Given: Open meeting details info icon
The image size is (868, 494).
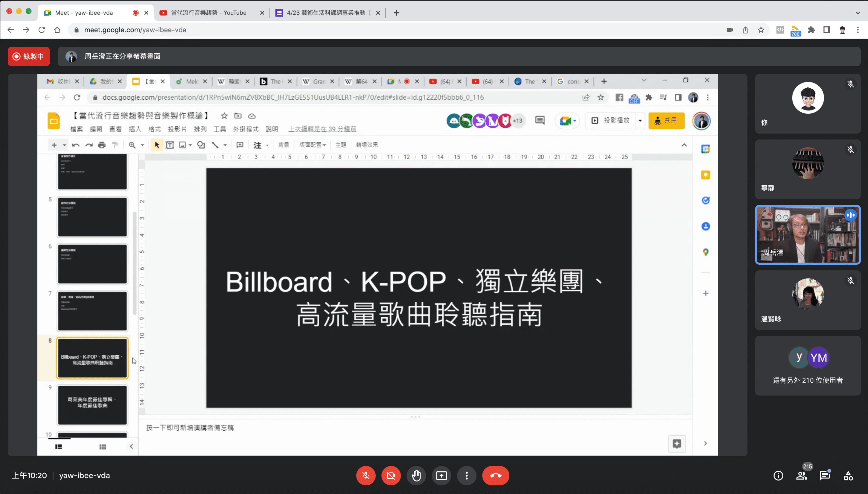Looking at the screenshot, I should (x=778, y=476).
